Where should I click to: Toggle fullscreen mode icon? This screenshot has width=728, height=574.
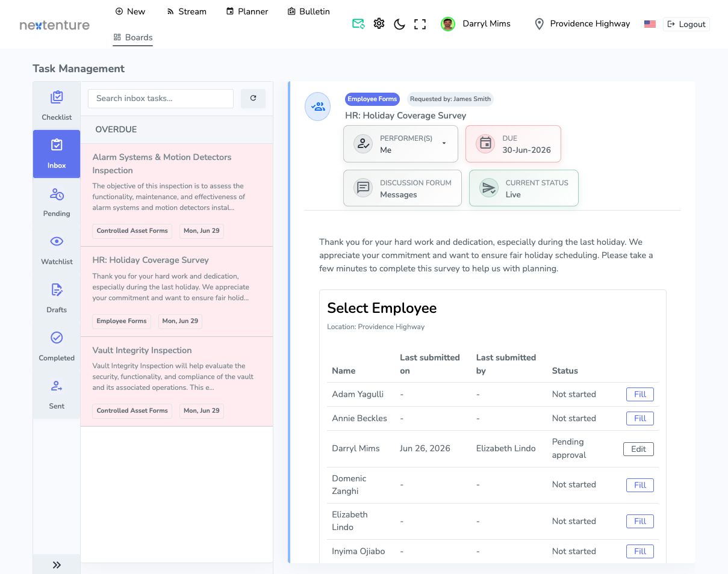pyautogui.click(x=420, y=24)
